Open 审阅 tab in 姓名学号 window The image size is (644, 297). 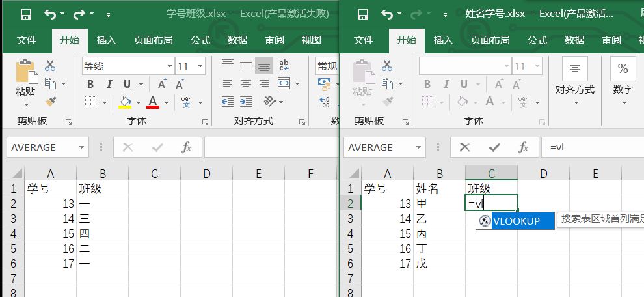coord(611,40)
